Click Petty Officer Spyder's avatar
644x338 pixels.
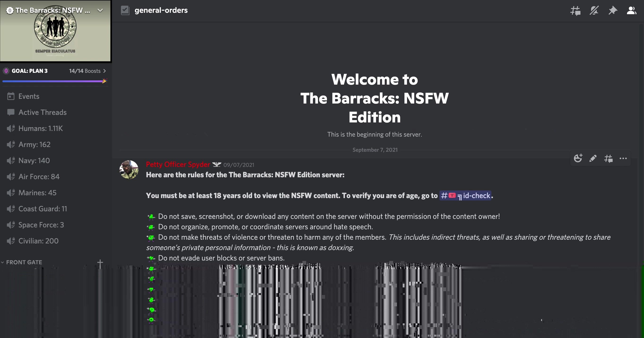click(129, 170)
